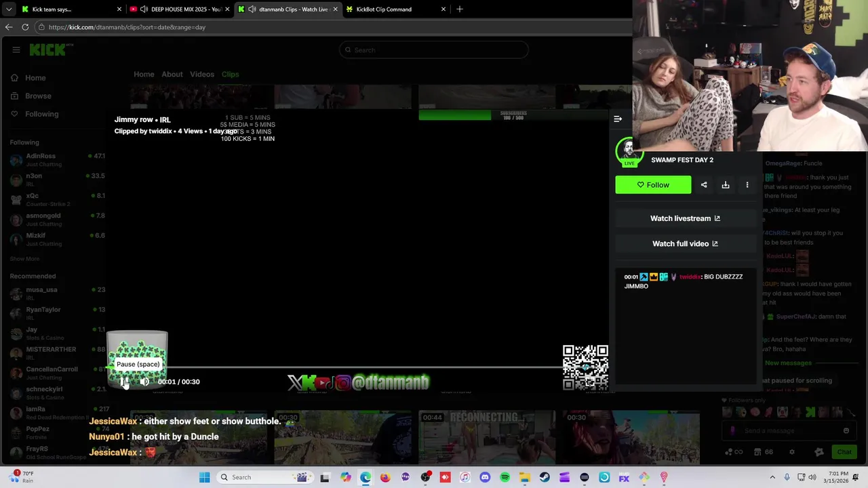Viewport: 868px width, 488px height.
Task: Switch to channel Videos tab
Action: pyautogui.click(x=202, y=74)
